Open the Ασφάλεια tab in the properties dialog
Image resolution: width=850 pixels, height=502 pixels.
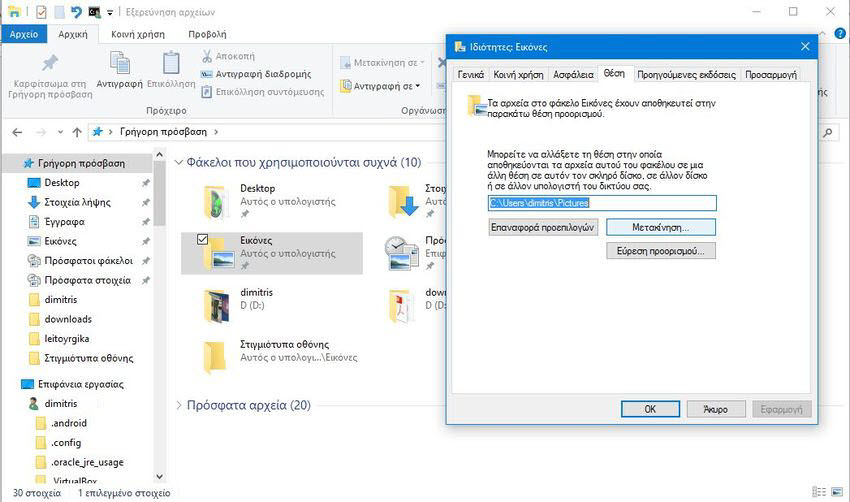(x=573, y=75)
